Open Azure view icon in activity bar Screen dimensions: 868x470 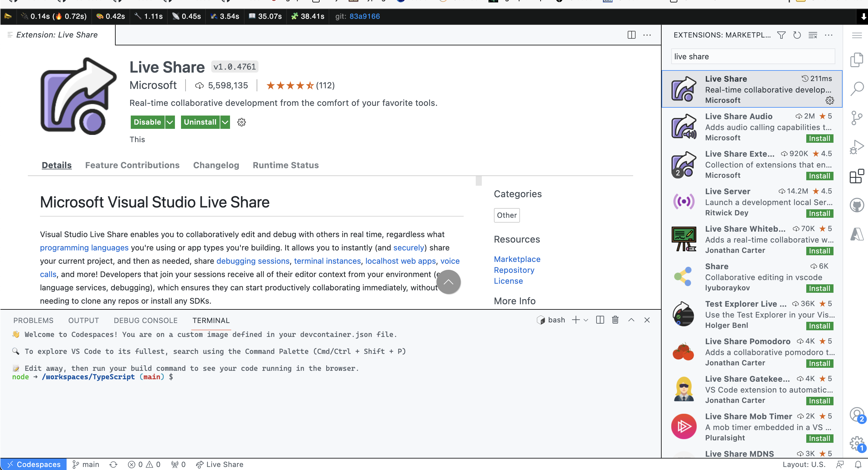(x=856, y=234)
